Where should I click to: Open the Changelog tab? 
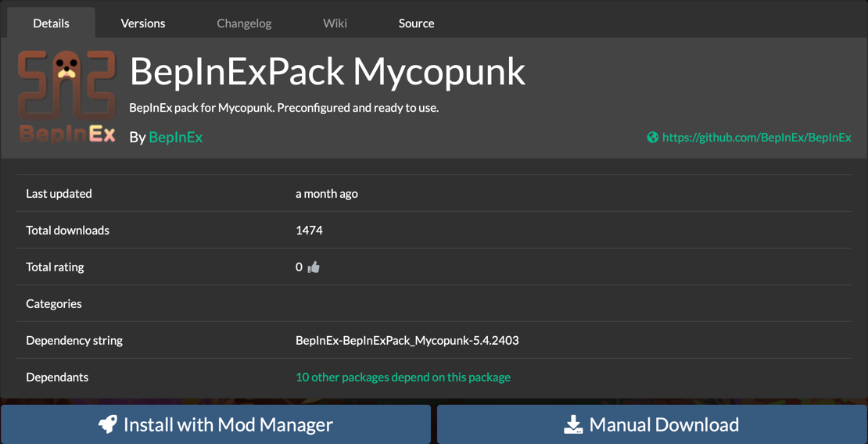click(244, 23)
